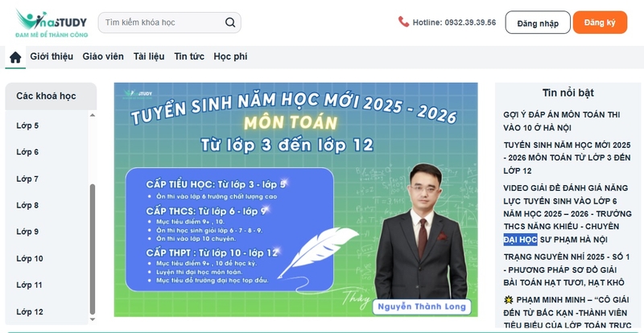Click the scroll up arrow in course list
The width and height of the screenshot is (644, 333).
93,115
